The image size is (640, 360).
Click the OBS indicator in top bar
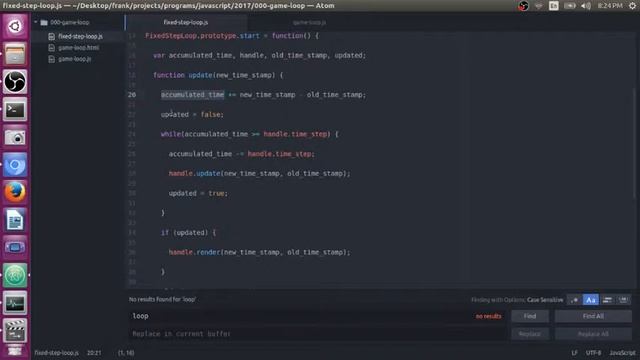coord(523,6)
